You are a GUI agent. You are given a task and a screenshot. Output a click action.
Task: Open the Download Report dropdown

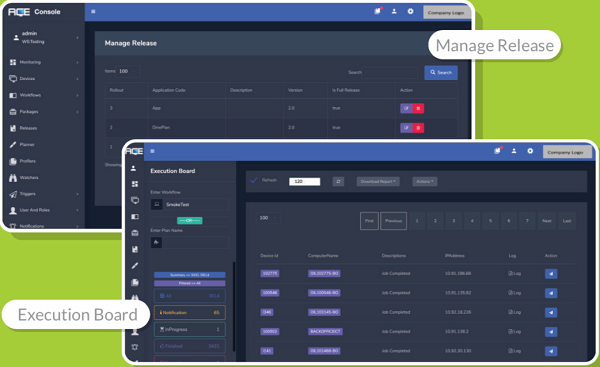378,181
